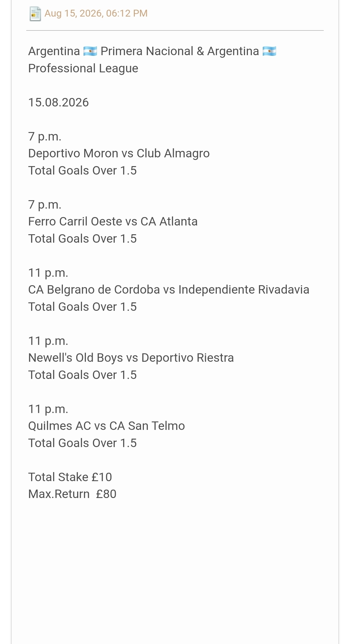Click the second Argentina flag emoji

pos(269,51)
